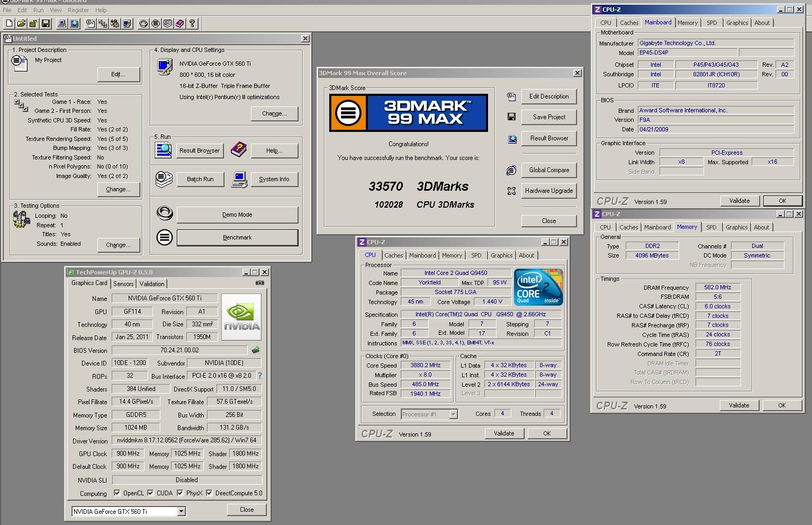Click Validate in the CPU-Z Mainboard window
Viewport: 812px width, 525px height.
[739, 201]
